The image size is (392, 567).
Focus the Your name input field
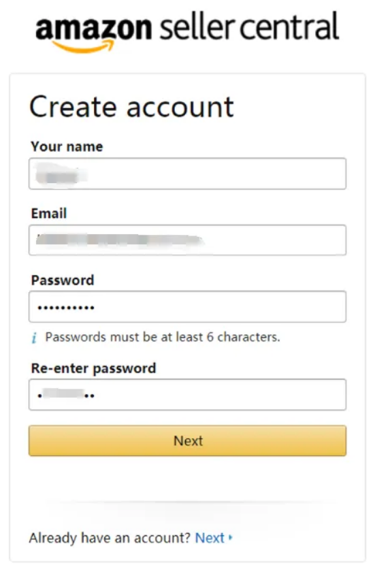click(187, 174)
